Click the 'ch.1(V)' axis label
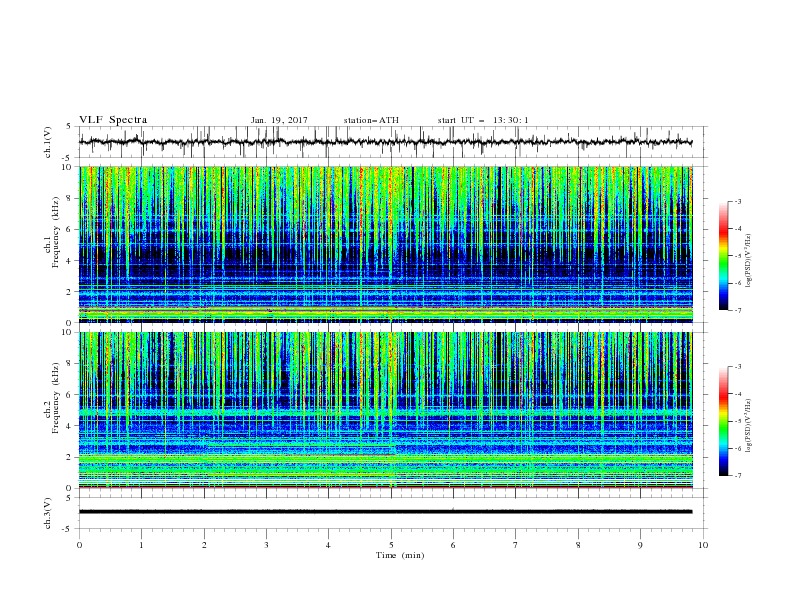 pos(48,142)
